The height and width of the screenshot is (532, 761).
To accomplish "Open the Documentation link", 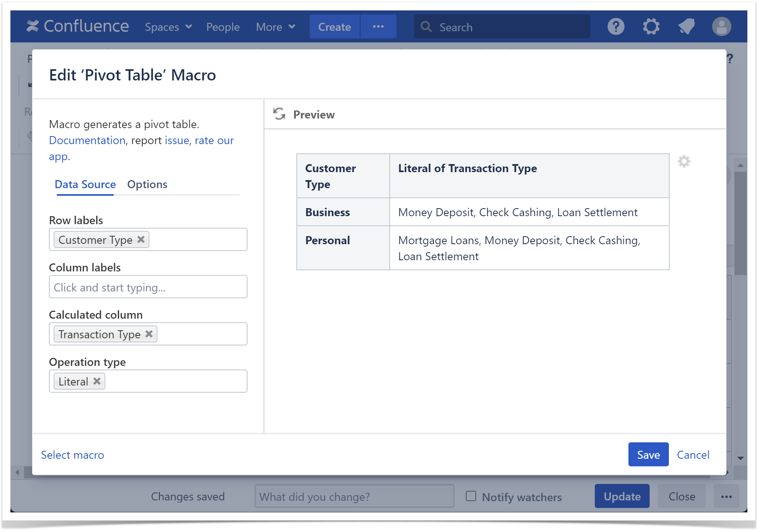I will click(x=87, y=140).
